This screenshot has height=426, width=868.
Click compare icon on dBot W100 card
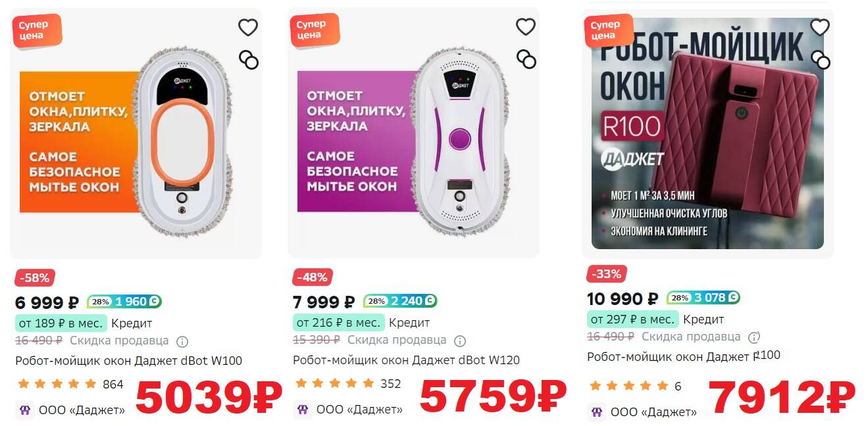pyautogui.click(x=248, y=60)
